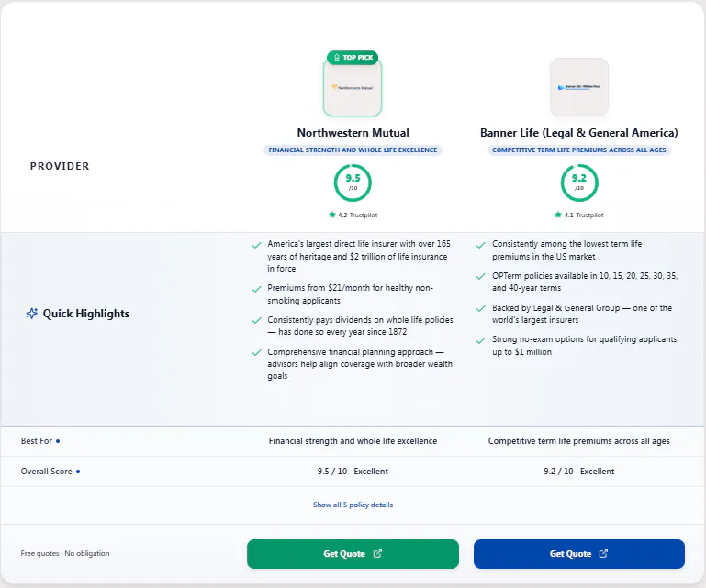
Task: Click the Overall Score info dot
Action: coord(78,472)
